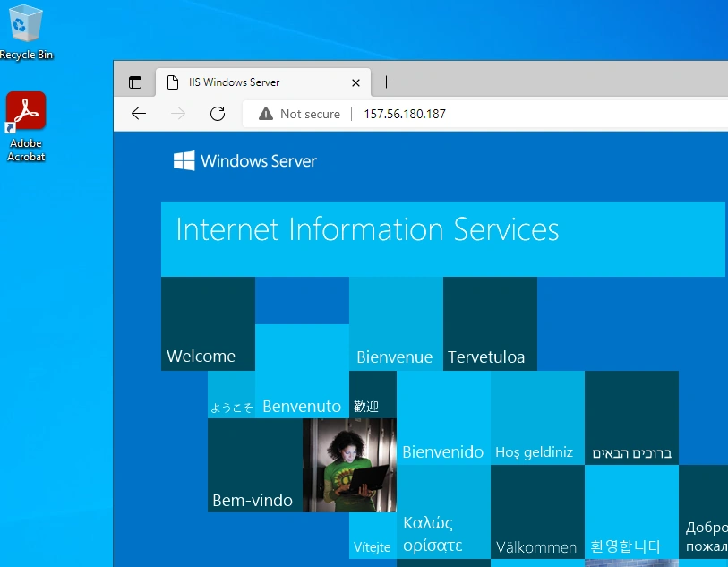The height and width of the screenshot is (567, 728).
Task: Click the Bienvenue tile
Action: pyautogui.click(x=396, y=323)
